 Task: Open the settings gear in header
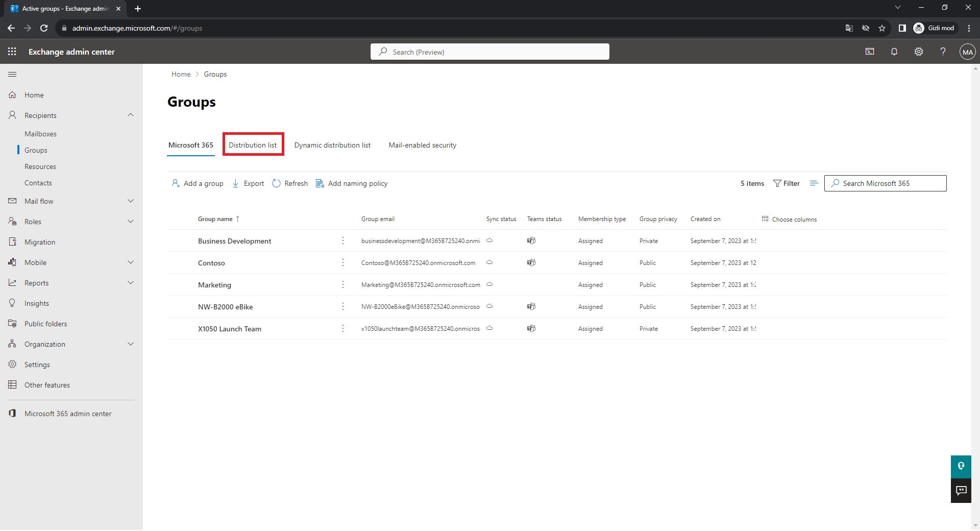(x=918, y=52)
